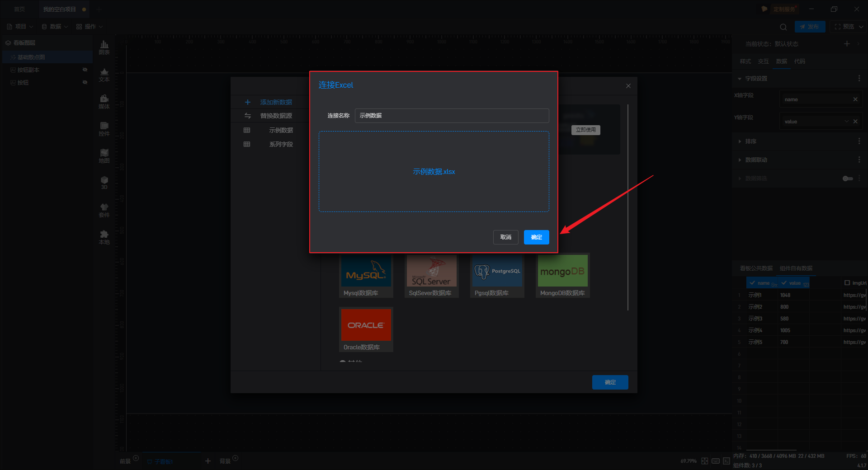Click the 示例数据.xlsx file link
Viewport: 868px width, 470px height.
click(x=434, y=172)
